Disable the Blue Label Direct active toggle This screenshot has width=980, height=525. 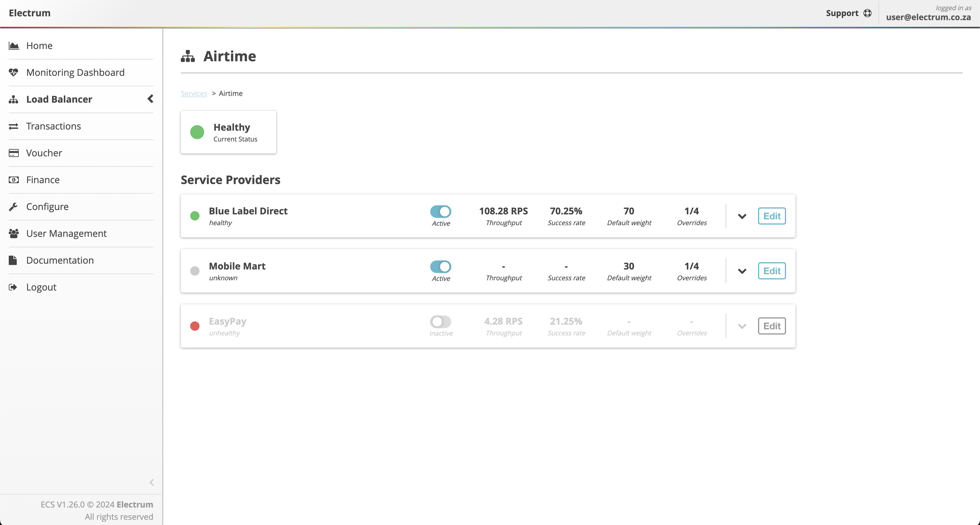[x=440, y=211]
